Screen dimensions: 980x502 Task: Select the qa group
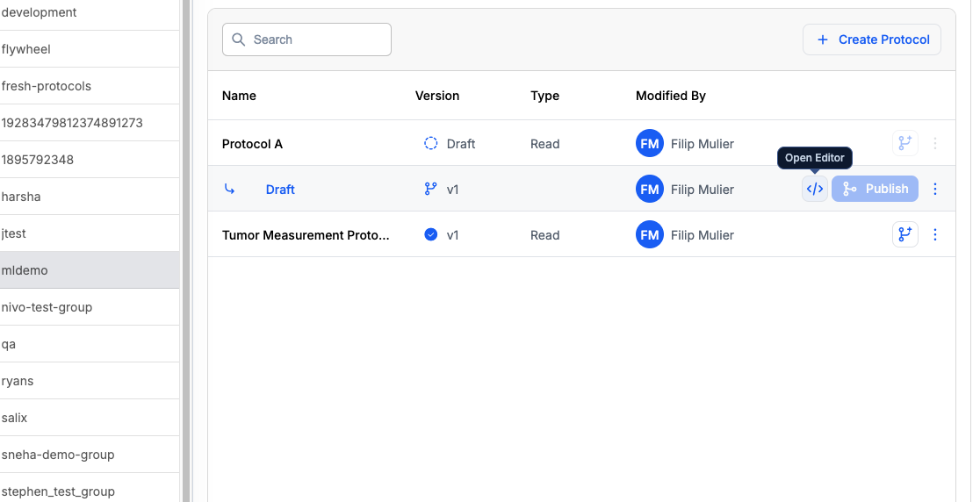[x=90, y=344]
